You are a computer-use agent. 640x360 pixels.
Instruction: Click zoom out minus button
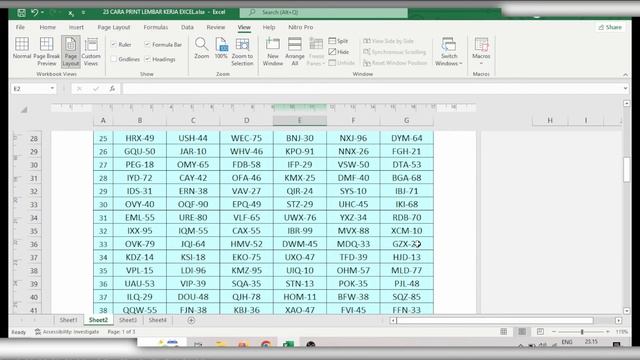click(554, 332)
